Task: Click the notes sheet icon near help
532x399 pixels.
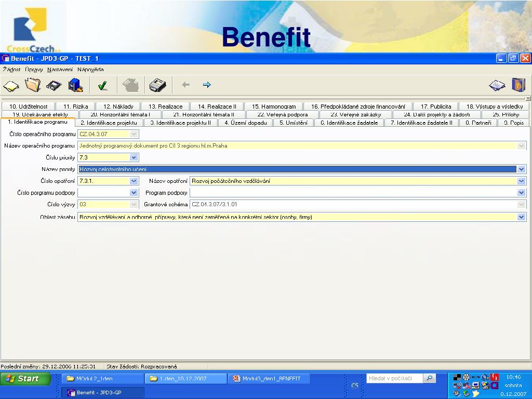Action: [497, 85]
